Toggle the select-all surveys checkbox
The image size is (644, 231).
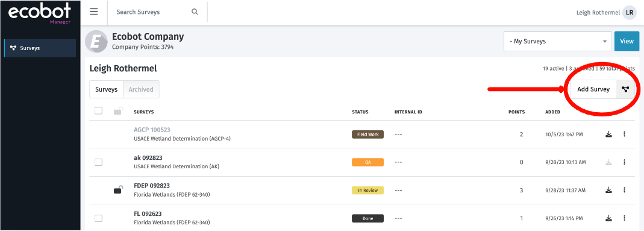coord(99,110)
